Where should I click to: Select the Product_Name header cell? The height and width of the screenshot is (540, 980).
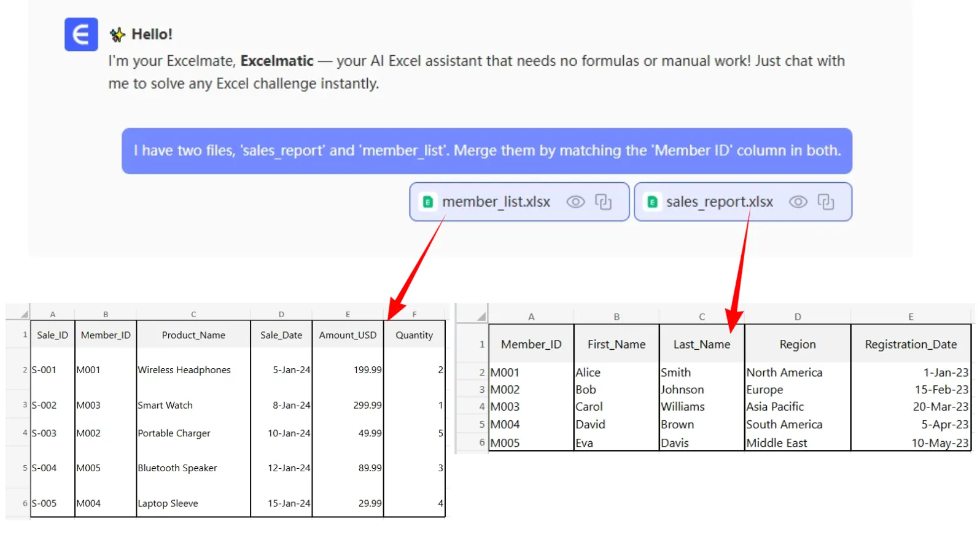tap(193, 335)
